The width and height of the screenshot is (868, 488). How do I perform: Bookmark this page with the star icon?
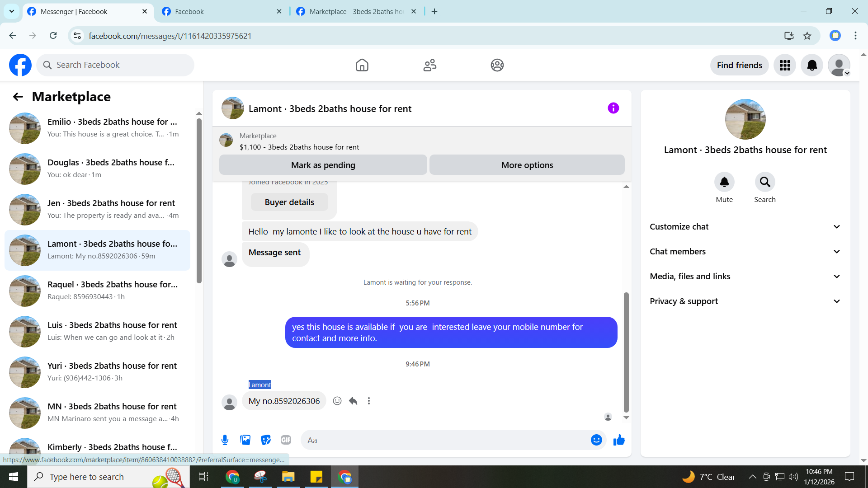pyautogui.click(x=807, y=36)
